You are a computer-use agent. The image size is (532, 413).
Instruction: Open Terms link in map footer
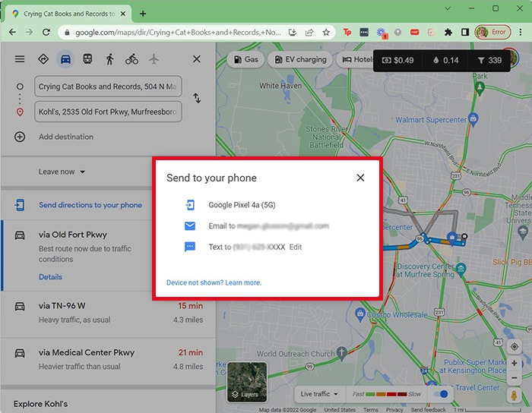pyautogui.click(x=371, y=410)
